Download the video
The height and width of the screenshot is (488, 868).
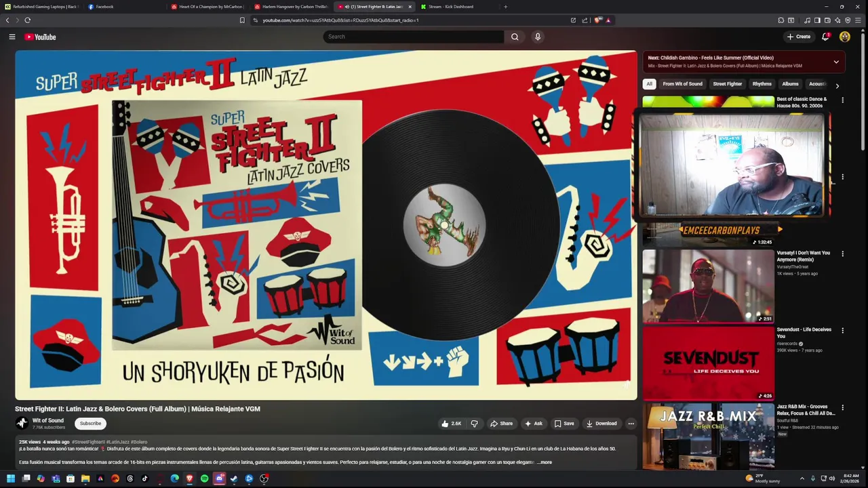601,424
